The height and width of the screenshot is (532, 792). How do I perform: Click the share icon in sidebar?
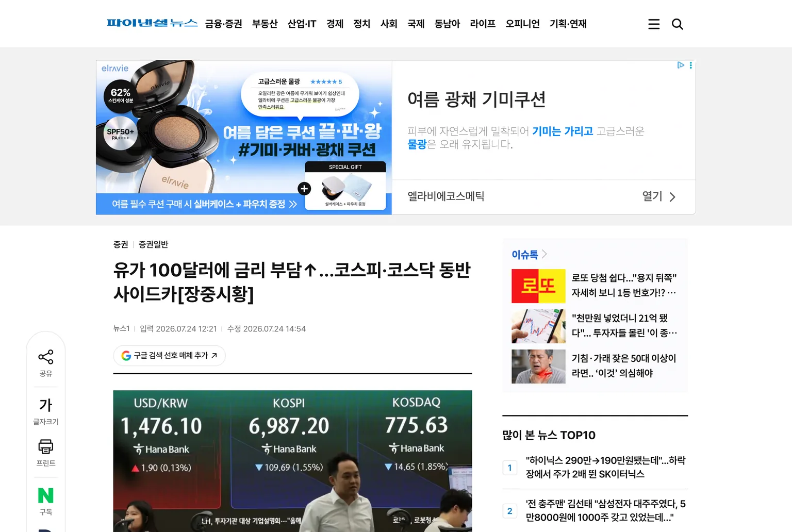(46, 357)
